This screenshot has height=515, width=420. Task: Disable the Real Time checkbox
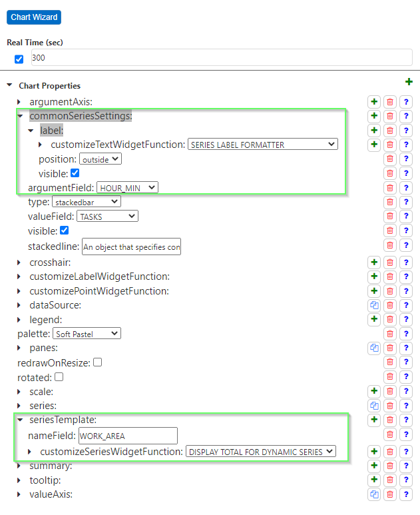point(19,59)
